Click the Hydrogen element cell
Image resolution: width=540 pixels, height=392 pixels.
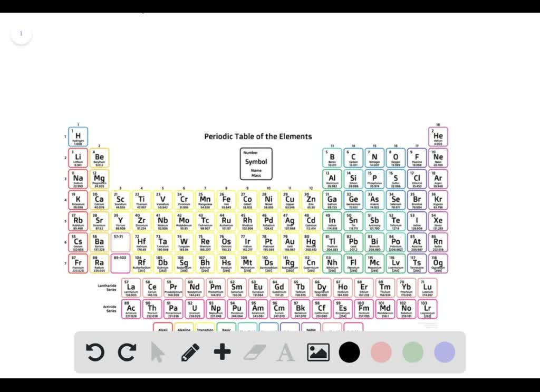tap(78, 136)
